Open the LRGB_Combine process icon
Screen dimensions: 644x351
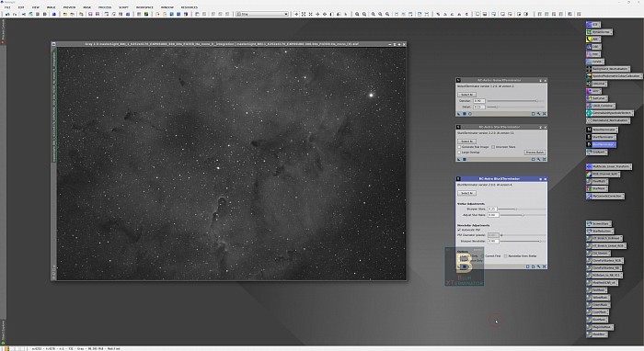pyautogui.click(x=601, y=106)
